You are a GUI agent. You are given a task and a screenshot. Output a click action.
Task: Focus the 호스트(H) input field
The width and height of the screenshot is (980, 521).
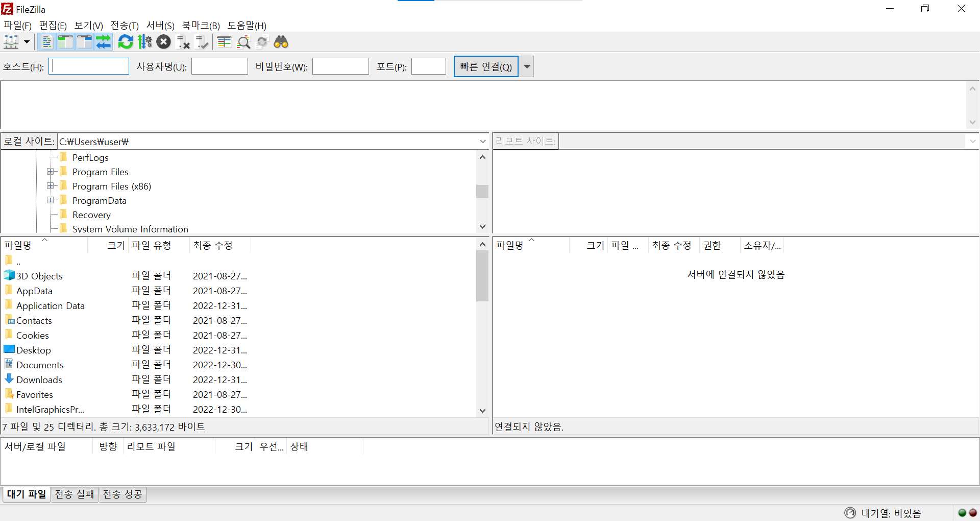click(89, 66)
